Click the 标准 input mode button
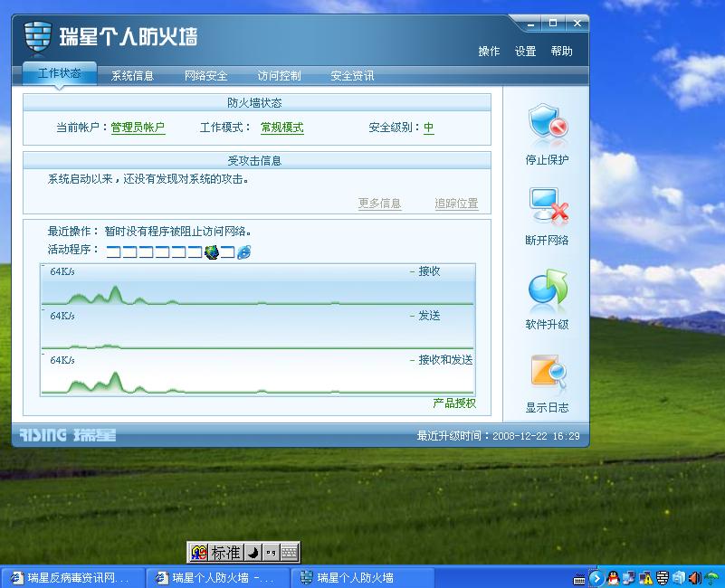This screenshot has height=588, width=725. click(x=225, y=553)
